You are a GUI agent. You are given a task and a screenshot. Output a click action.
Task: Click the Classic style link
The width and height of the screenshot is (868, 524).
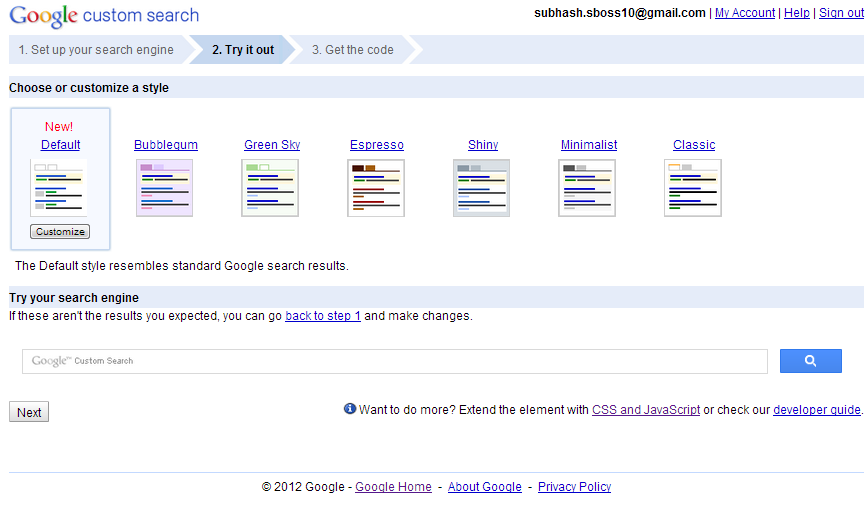click(694, 145)
